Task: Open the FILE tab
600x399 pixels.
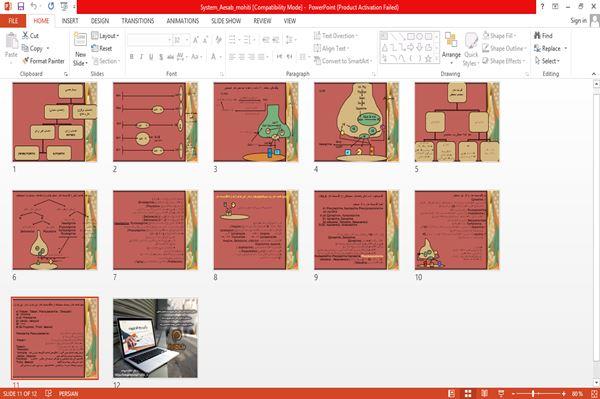Action: pos(13,21)
